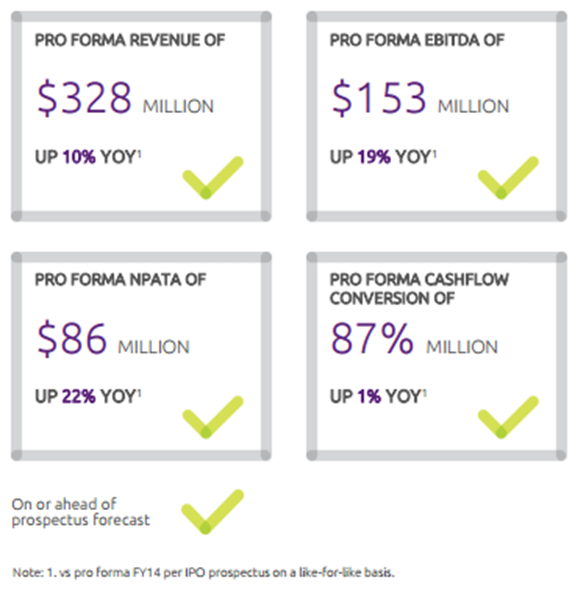Click the Pro Forma Revenue Of heading
The width and height of the screenshot is (586, 594).
[130, 40]
